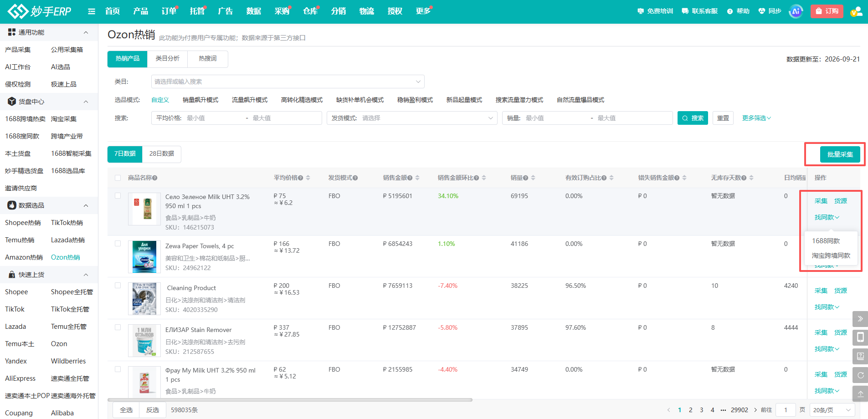Viewport: 868px width, 419px height.
Task: Click the 订购 subscribe button
Action: [827, 11]
